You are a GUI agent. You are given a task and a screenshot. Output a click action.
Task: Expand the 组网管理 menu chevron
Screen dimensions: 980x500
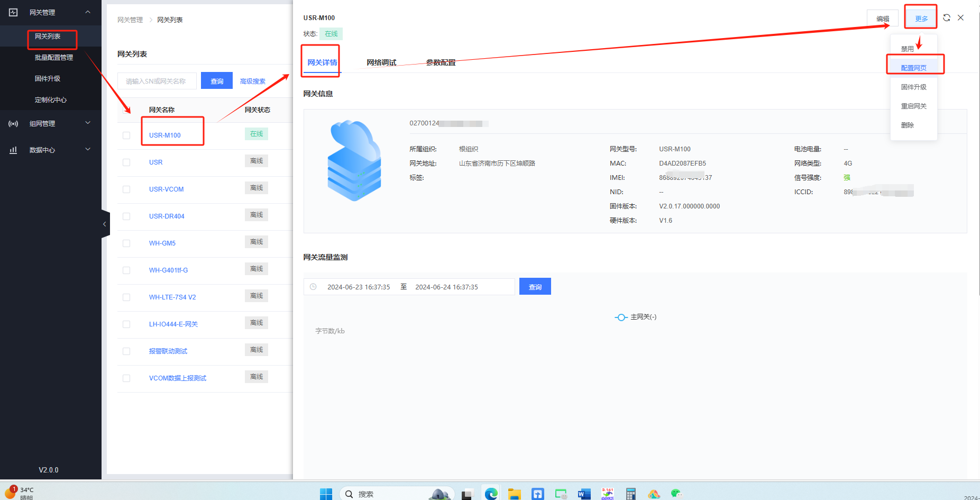88,123
